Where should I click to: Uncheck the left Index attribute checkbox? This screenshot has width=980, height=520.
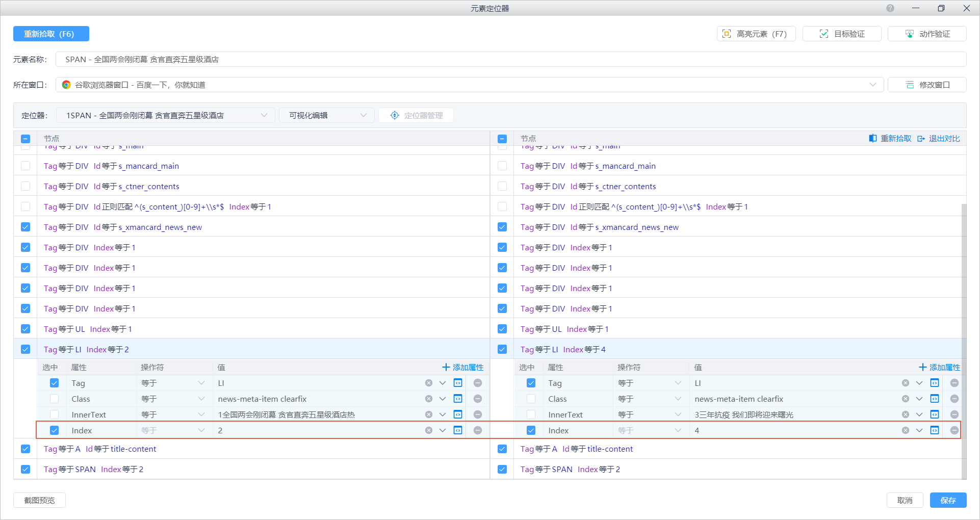[x=55, y=430]
